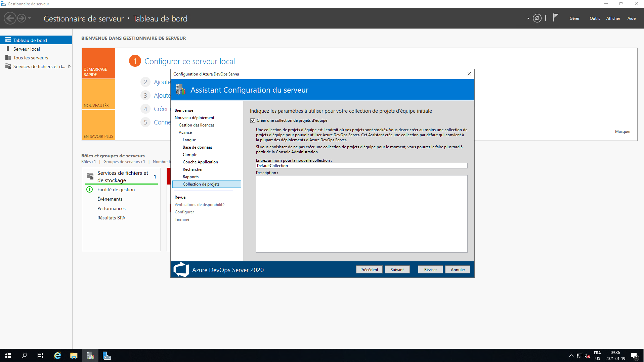644x362 pixels.
Task: Click the Task View taskbar icon
Action: click(40, 356)
